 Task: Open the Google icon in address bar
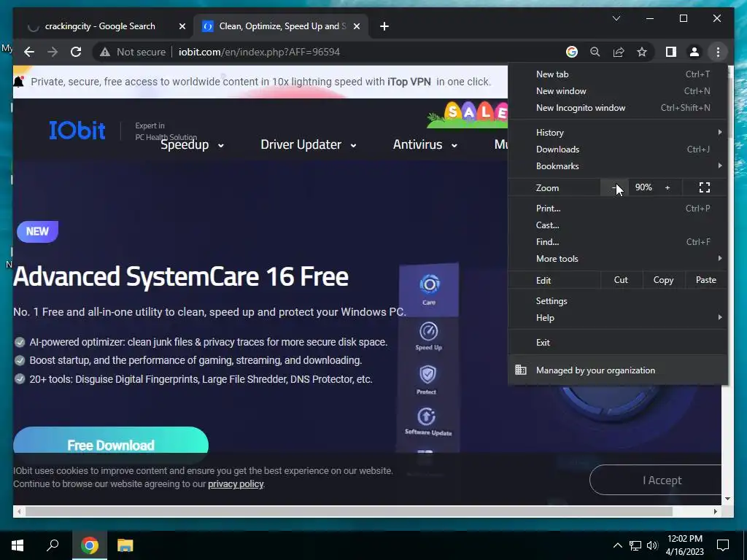click(572, 52)
